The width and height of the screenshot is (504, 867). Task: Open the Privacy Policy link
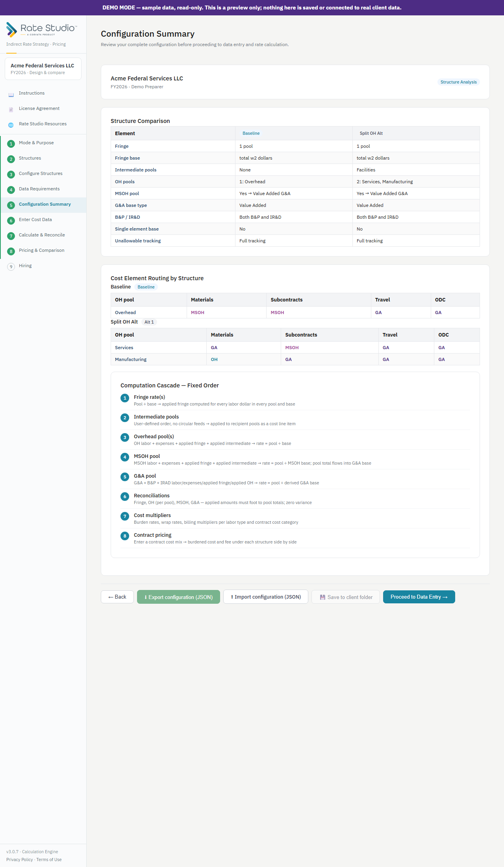pyautogui.click(x=20, y=860)
